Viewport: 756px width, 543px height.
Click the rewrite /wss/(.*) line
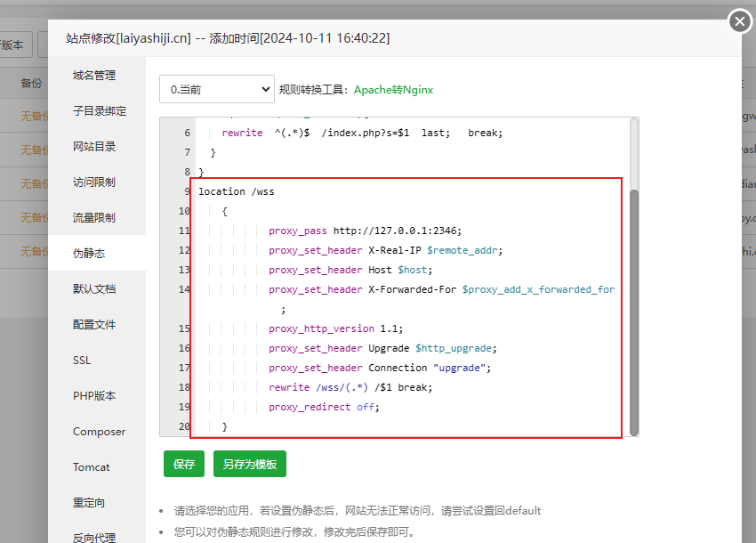click(350, 387)
